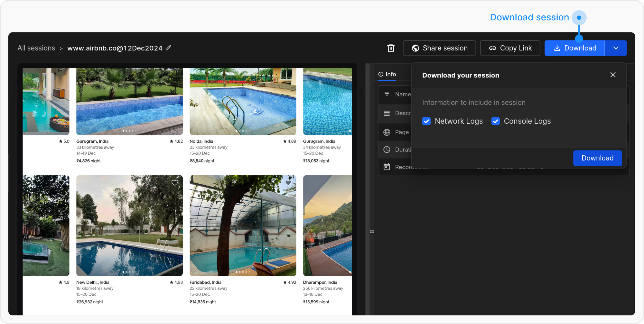Screen dimensions: 644x324
Task: Click the globe icon beside Page URL
Action: pyautogui.click(x=387, y=132)
